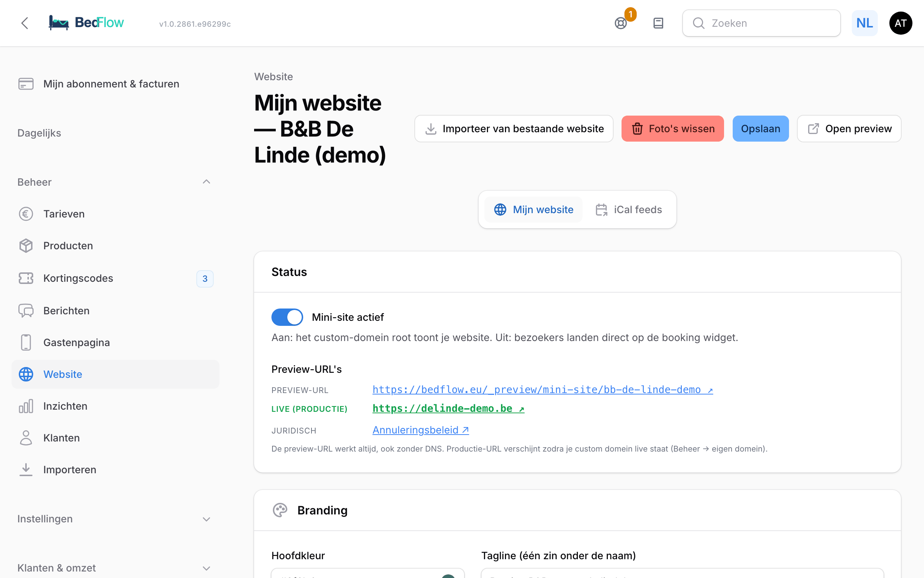Open the bedflow.eu preview URL link
The width and height of the screenshot is (924, 578).
pos(542,389)
